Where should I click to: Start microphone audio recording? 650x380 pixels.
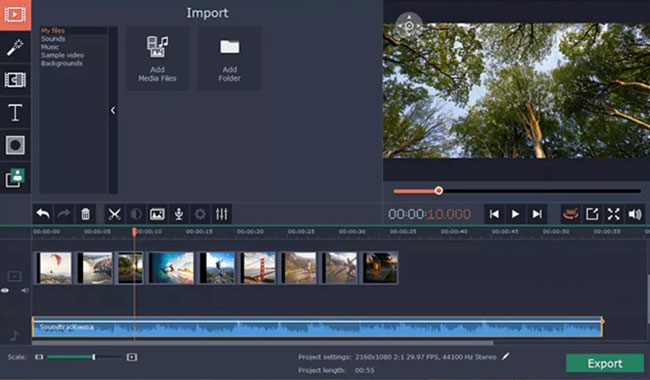pyautogui.click(x=179, y=214)
